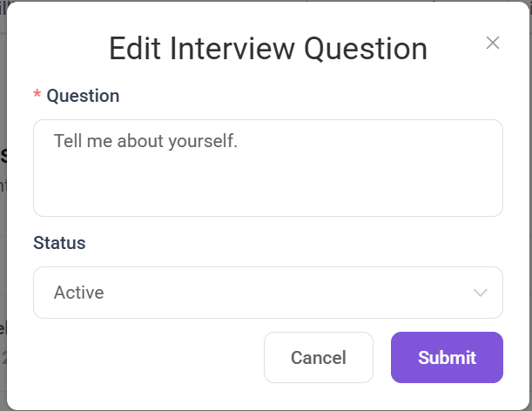Click the word 'Tell' in the question
The image size is (532, 411).
coord(67,141)
